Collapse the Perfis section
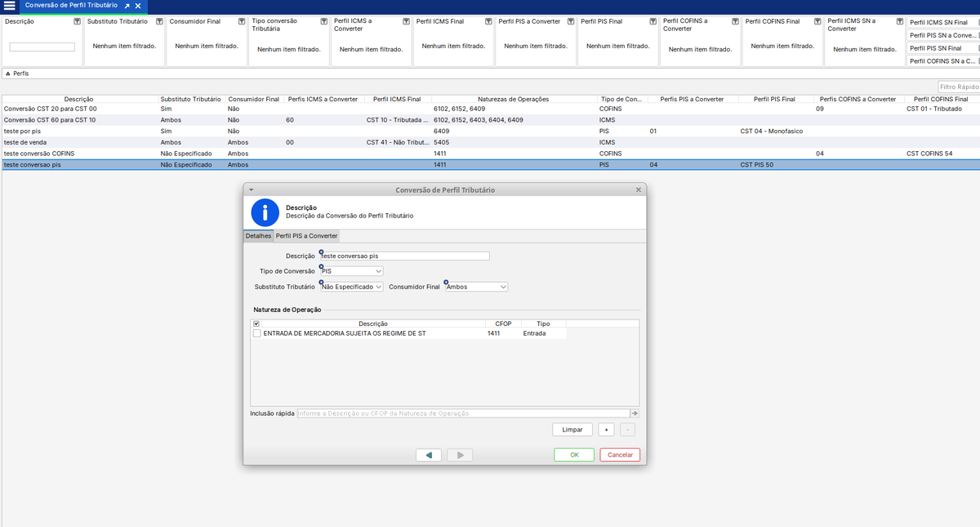This screenshot has width=980, height=527. point(8,74)
